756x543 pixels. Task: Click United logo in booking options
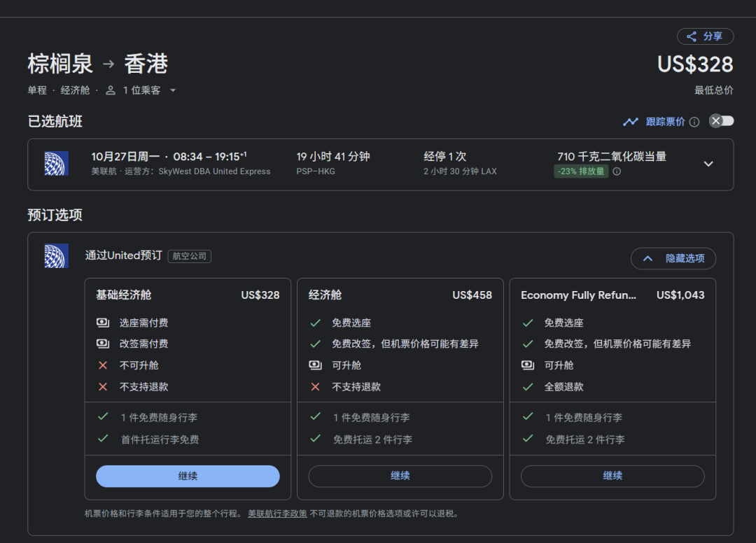pyautogui.click(x=56, y=256)
